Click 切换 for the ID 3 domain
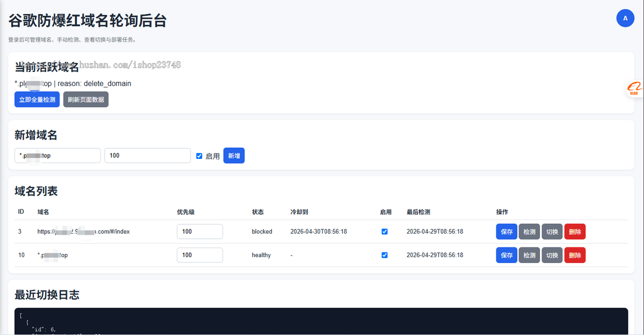 552,232
